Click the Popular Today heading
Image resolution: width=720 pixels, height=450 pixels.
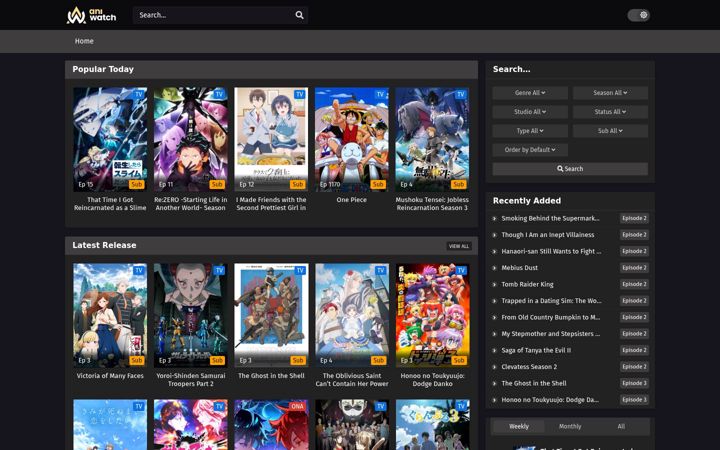click(103, 69)
